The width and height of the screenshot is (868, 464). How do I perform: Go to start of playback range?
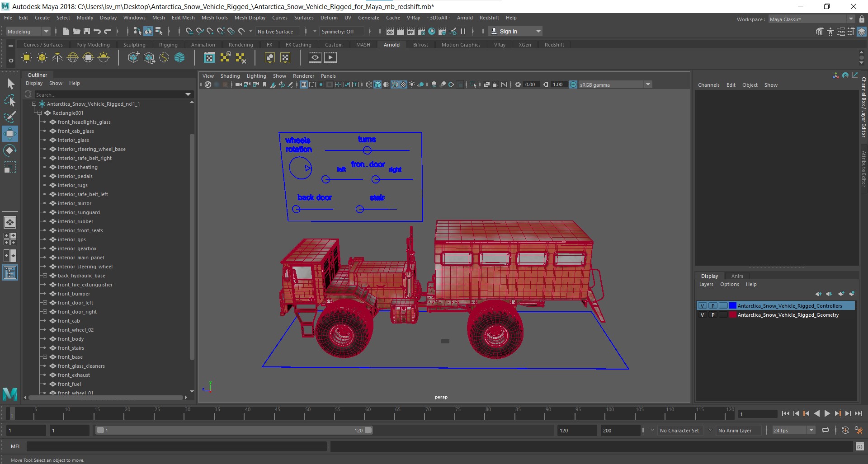(785, 413)
